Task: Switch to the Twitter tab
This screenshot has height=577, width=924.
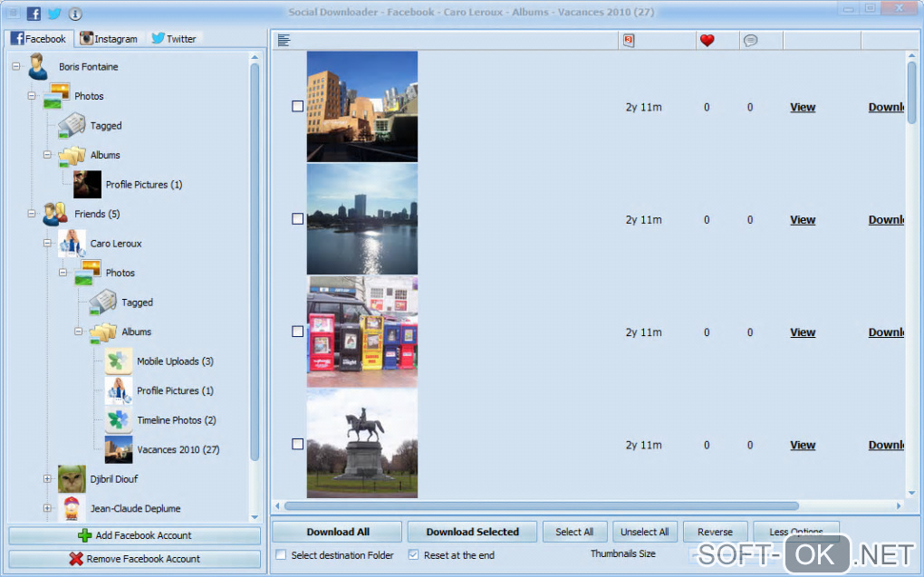Action: (x=174, y=39)
